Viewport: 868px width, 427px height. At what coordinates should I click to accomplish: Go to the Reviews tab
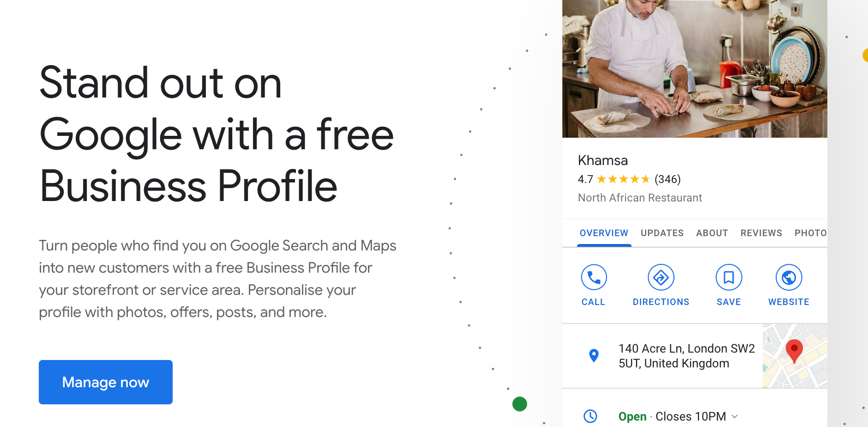tap(761, 233)
